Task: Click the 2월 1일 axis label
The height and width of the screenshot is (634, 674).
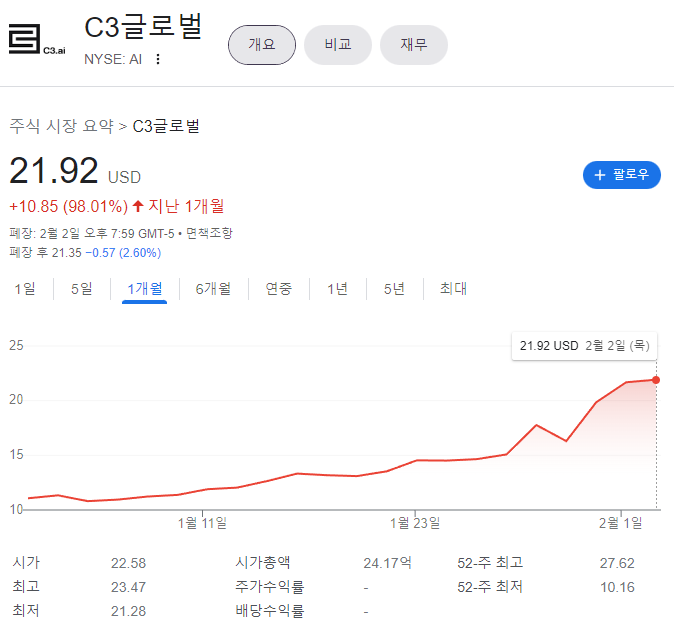Action: point(621,523)
